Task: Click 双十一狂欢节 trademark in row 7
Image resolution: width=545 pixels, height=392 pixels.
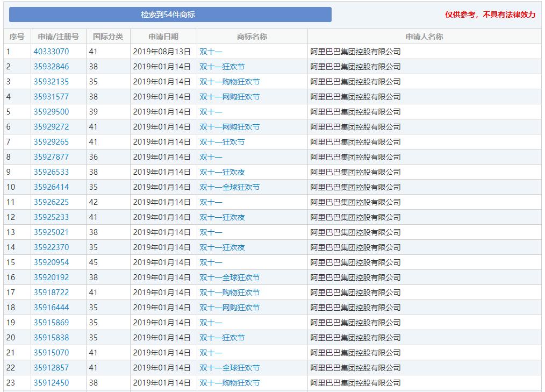Action: pyautogui.click(x=222, y=142)
